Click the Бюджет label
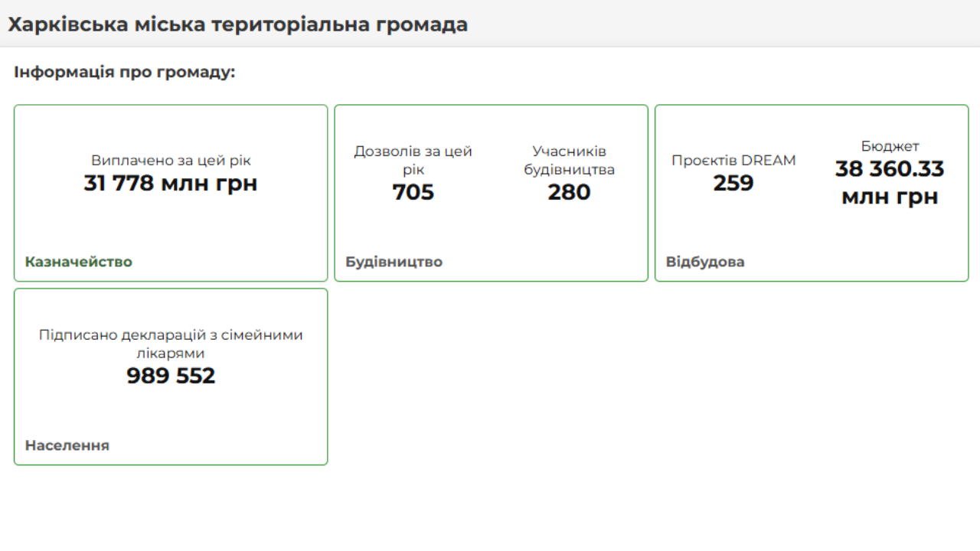 point(890,146)
